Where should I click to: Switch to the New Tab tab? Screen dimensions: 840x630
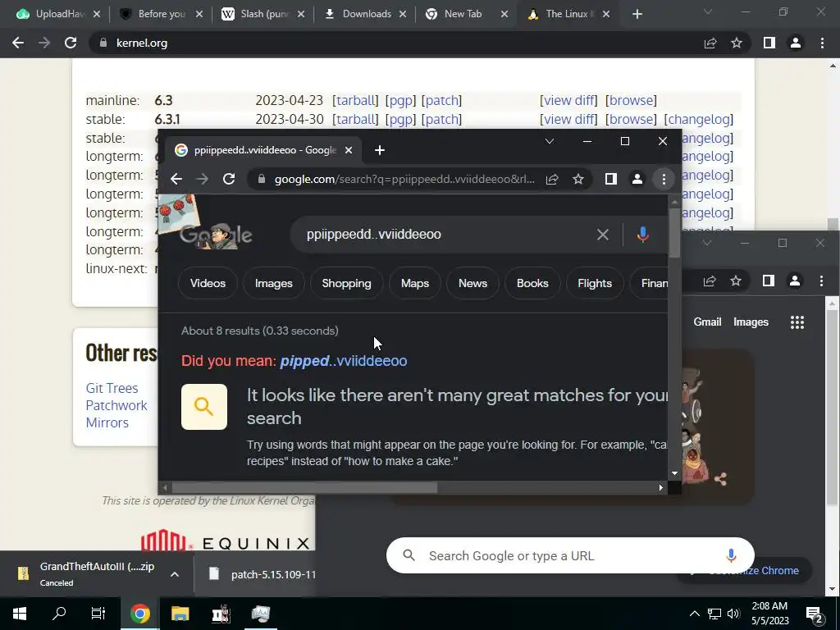click(455, 14)
